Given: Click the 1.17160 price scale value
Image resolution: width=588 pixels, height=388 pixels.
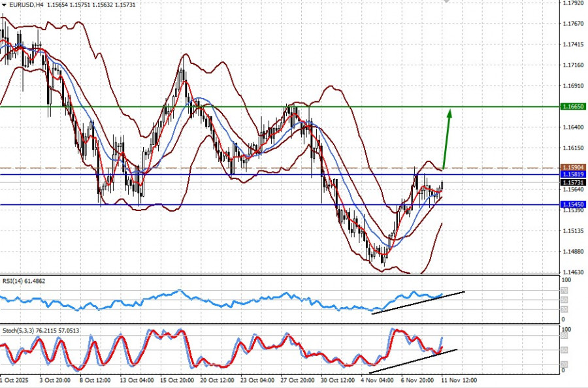Looking at the screenshot, I should (x=574, y=65).
